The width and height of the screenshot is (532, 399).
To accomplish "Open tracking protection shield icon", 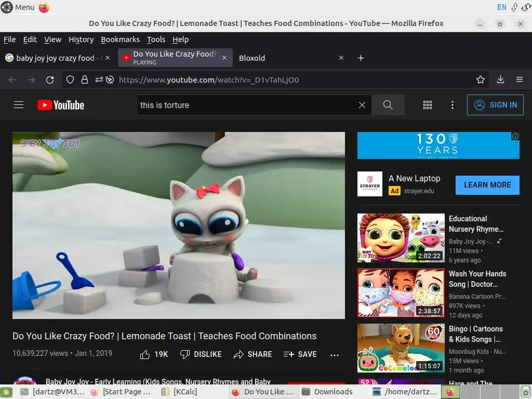I will 70,79.
